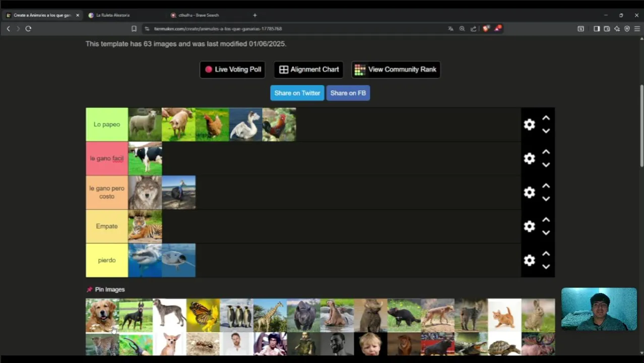The height and width of the screenshot is (363, 644).
Task: Click View Community Rank
Action: click(x=396, y=70)
